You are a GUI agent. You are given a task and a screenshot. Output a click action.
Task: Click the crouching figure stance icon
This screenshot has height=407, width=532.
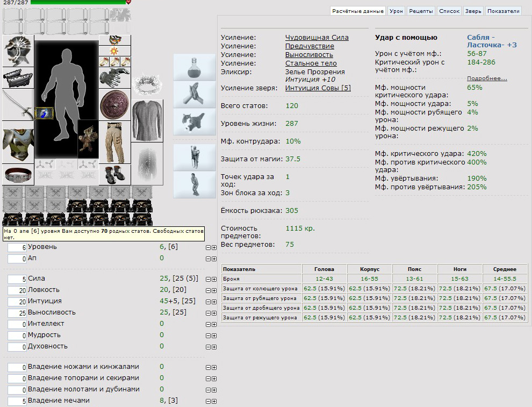(195, 184)
